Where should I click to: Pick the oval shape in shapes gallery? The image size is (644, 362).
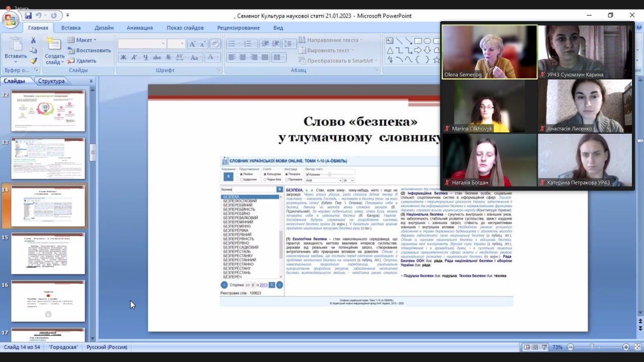[x=427, y=41]
